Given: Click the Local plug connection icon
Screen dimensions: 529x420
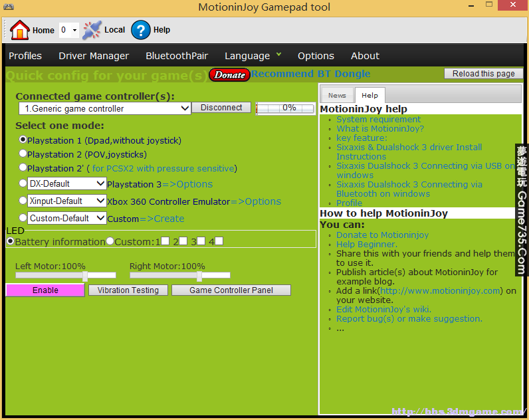Looking at the screenshot, I should (x=92, y=30).
